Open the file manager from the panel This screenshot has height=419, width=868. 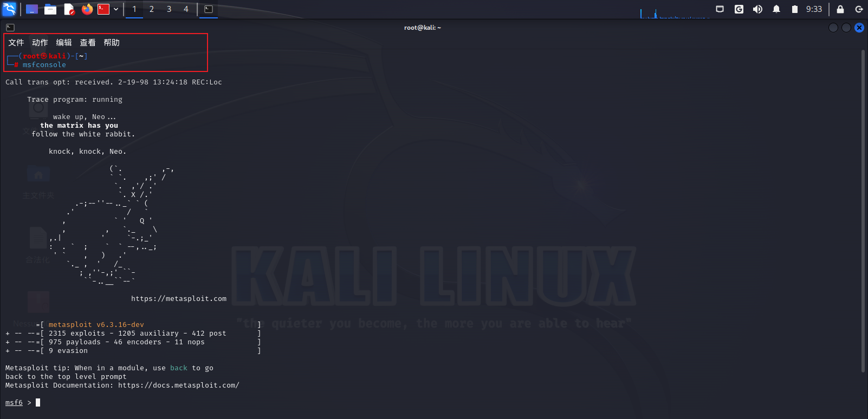pos(50,9)
